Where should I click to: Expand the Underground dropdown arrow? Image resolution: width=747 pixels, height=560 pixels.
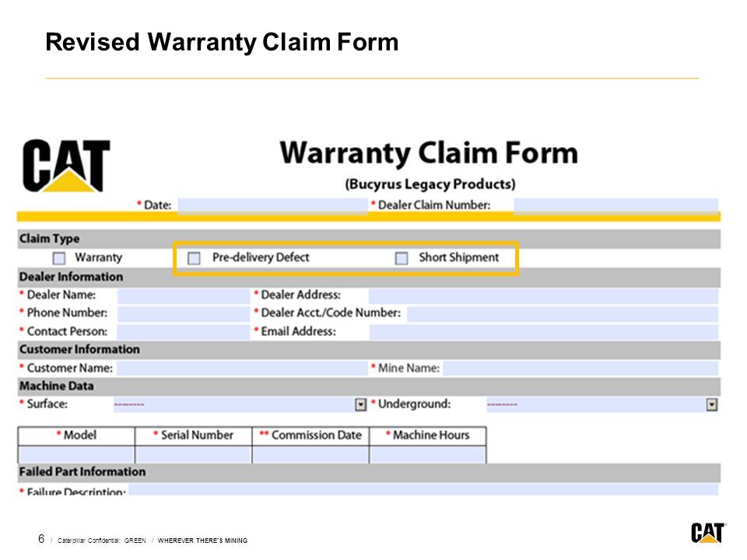coord(712,404)
